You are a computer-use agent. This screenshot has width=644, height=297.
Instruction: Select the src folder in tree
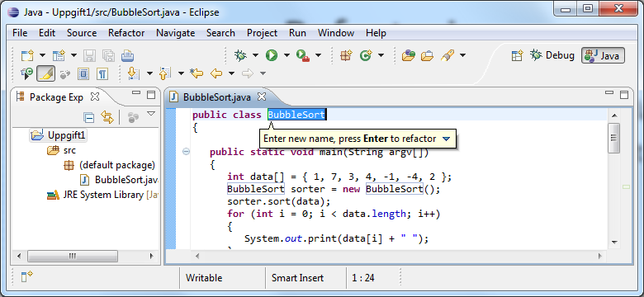pos(62,150)
